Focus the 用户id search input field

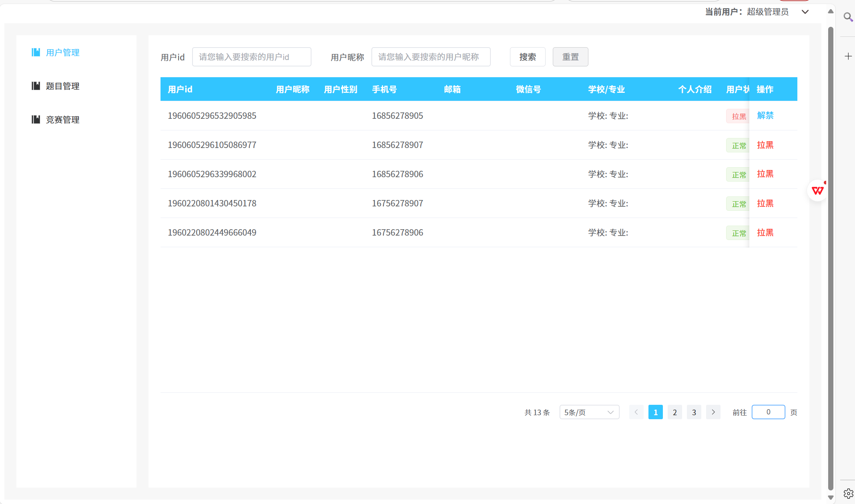coord(251,57)
